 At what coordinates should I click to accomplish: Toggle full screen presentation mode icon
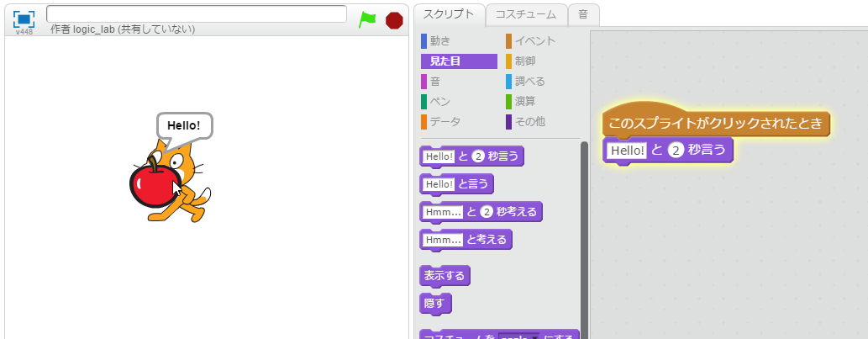24,19
